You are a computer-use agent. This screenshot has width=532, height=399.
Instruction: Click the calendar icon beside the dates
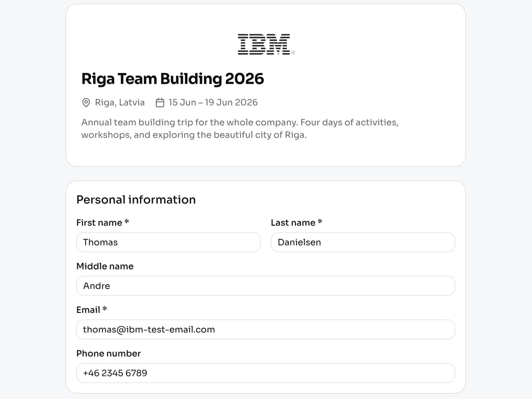(160, 103)
